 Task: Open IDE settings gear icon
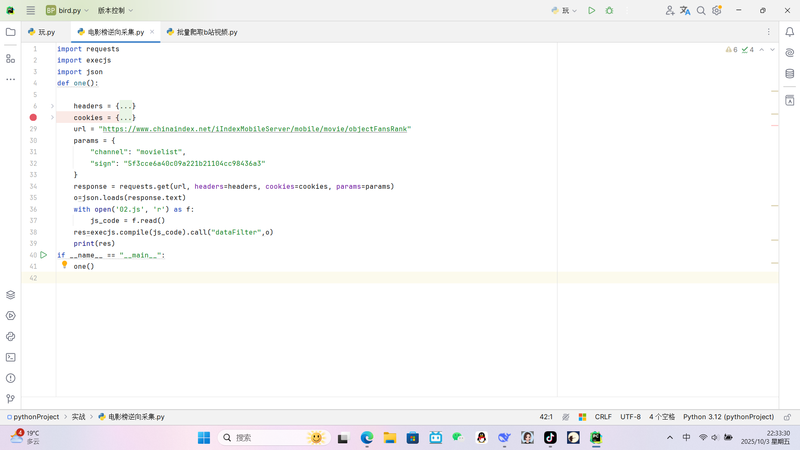pos(717,11)
